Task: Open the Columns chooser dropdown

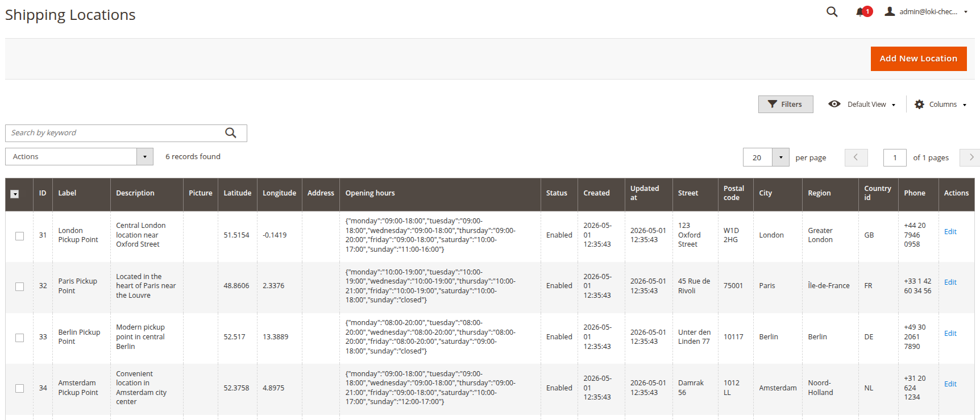Action: 940,105
